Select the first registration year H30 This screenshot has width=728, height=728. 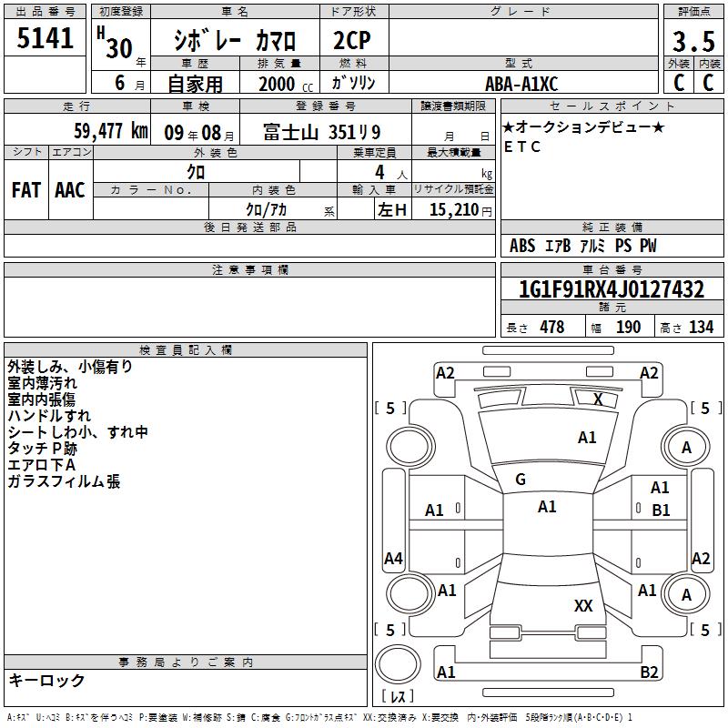click(116, 43)
